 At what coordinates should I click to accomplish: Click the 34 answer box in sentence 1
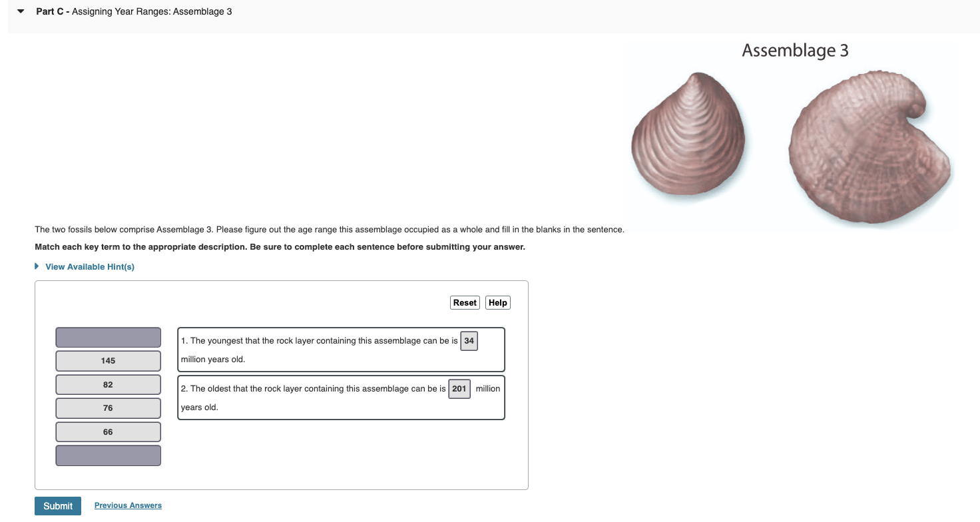tap(469, 340)
